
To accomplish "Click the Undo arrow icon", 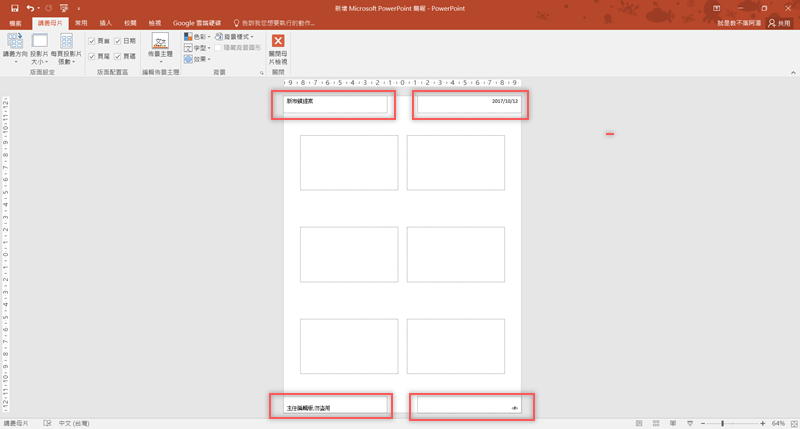I will click(x=30, y=8).
